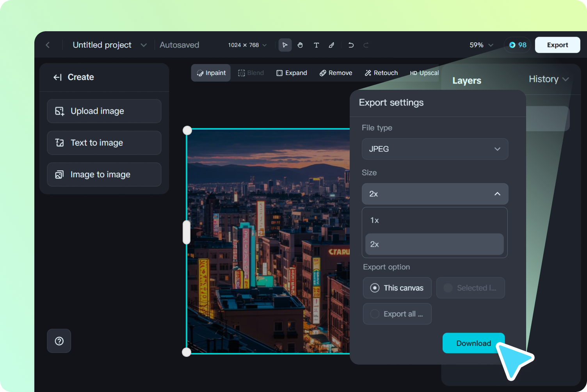Screen dimensions: 587x392
Task: Click the top-left corner handle of image
Action: 187,130
